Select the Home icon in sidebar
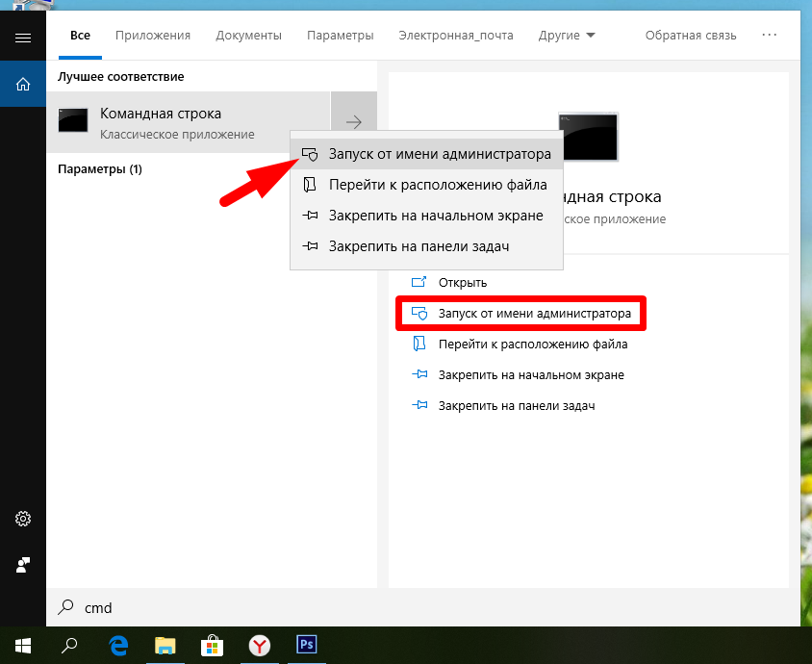This screenshot has width=812, height=664. point(23,84)
